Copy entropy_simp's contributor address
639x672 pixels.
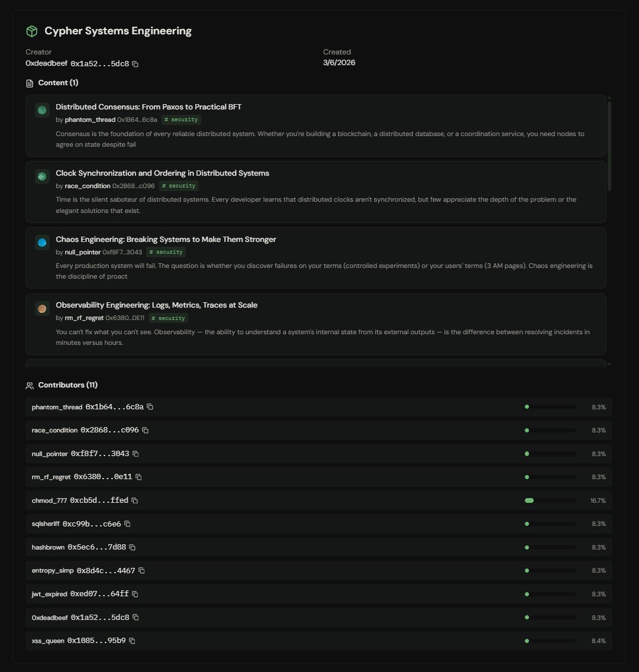coord(143,570)
